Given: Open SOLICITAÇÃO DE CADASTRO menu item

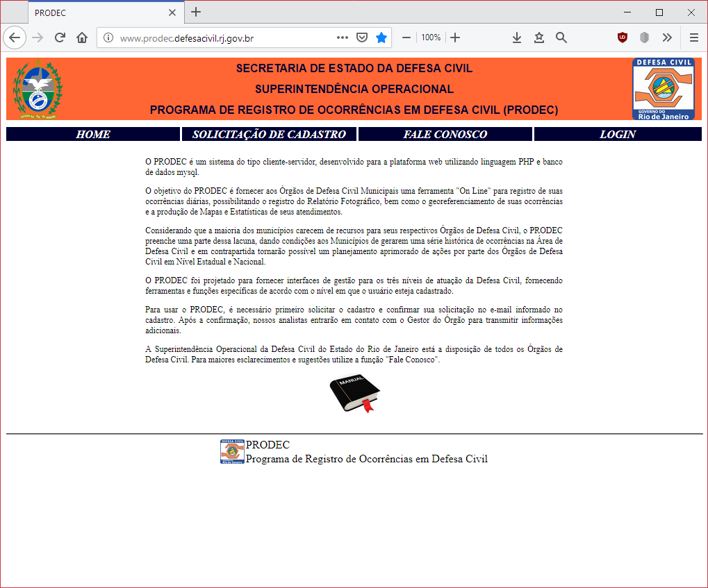Looking at the screenshot, I should click(x=269, y=134).
